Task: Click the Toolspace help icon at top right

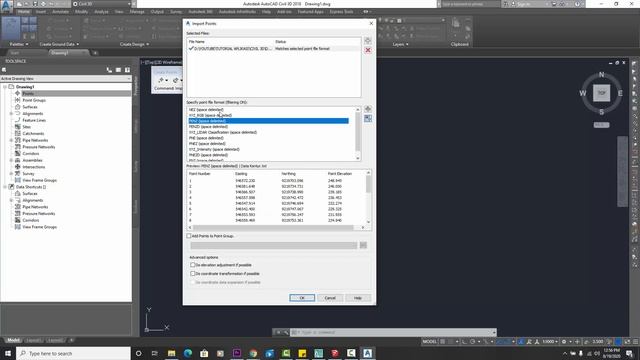Action: coord(127,70)
